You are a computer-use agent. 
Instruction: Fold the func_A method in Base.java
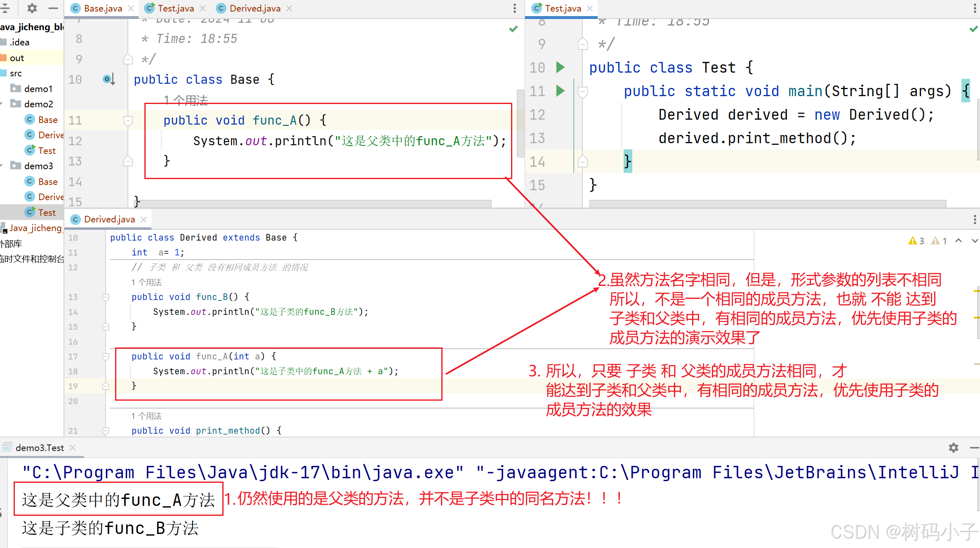(128, 120)
